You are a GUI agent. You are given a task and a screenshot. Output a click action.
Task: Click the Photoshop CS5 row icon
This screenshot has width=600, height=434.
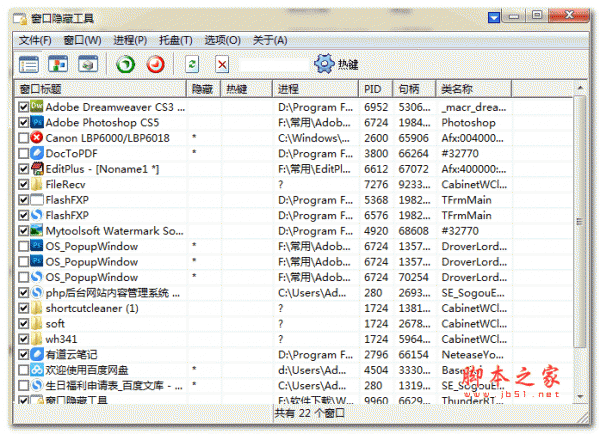point(37,122)
